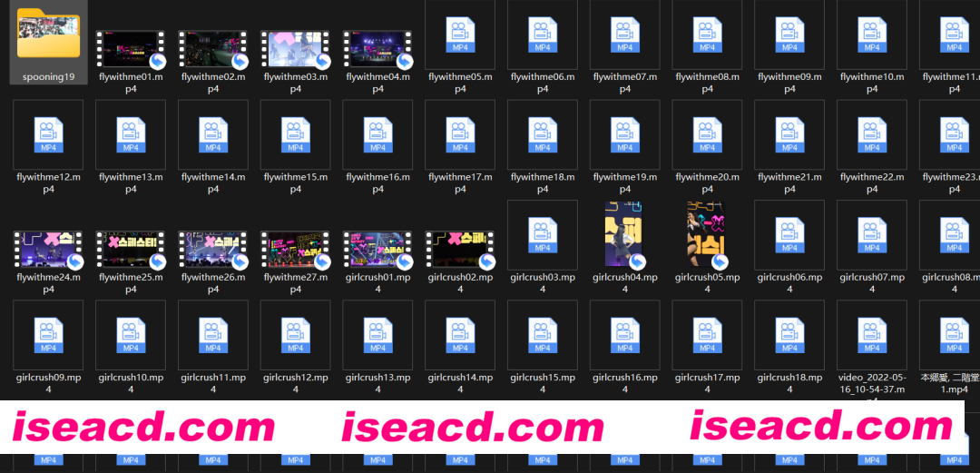Click the flywithme05.mp4 file icon

460,34
